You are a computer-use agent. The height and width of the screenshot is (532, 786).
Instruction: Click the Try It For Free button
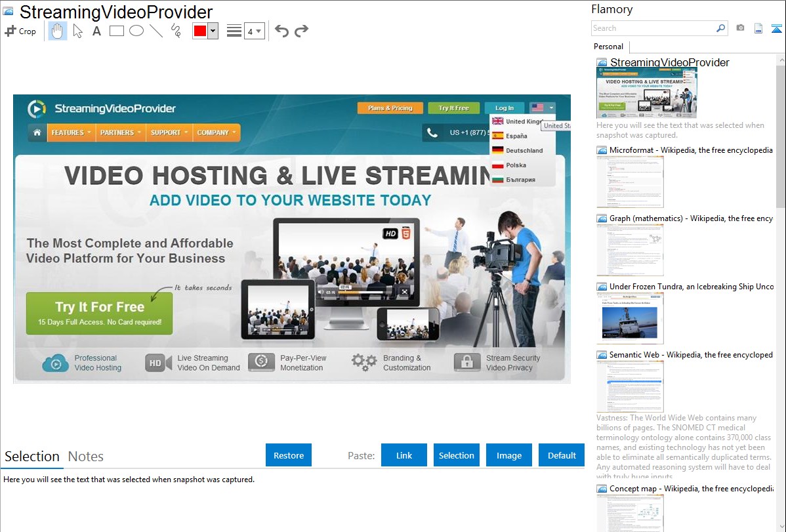[x=99, y=314]
